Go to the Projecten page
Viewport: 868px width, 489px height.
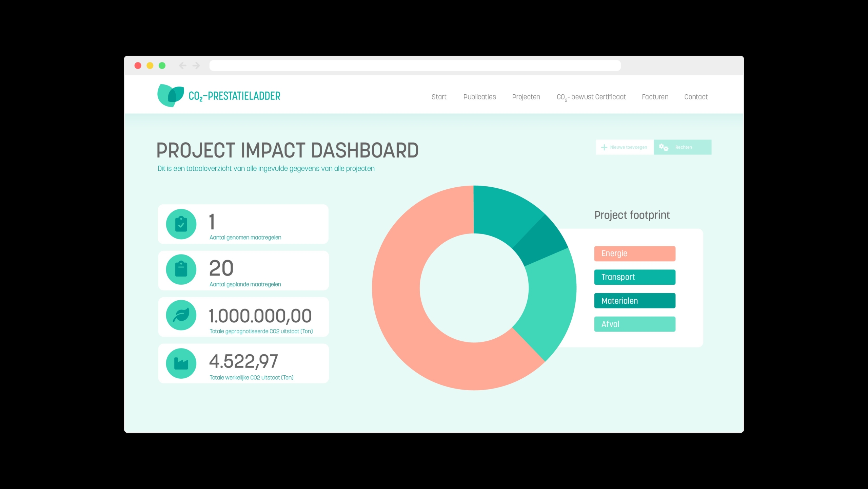pos(526,97)
